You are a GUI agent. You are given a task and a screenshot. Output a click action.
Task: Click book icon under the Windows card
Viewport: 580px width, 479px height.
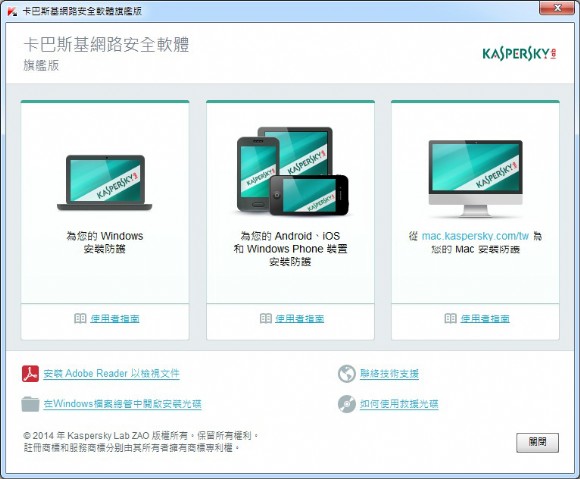[x=80, y=318]
